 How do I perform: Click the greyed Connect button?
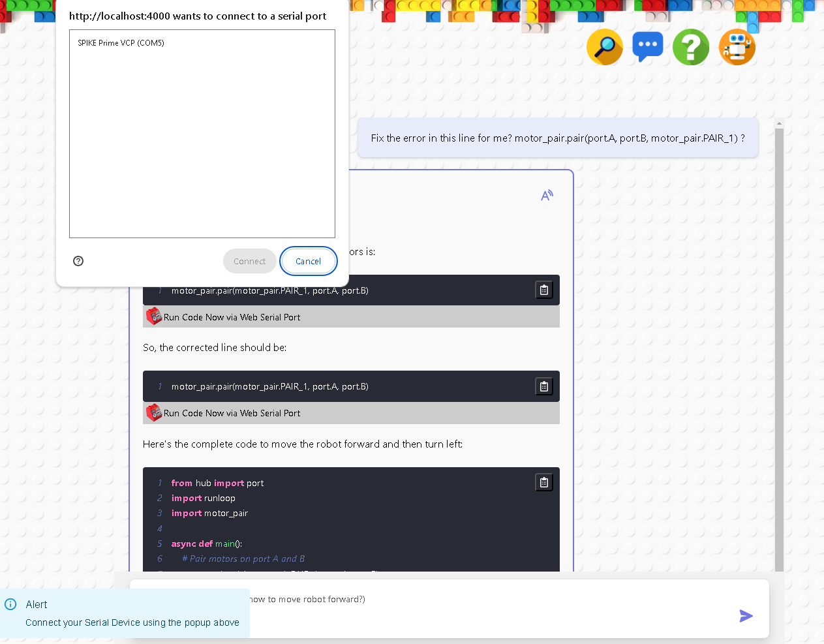pos(249,261)
